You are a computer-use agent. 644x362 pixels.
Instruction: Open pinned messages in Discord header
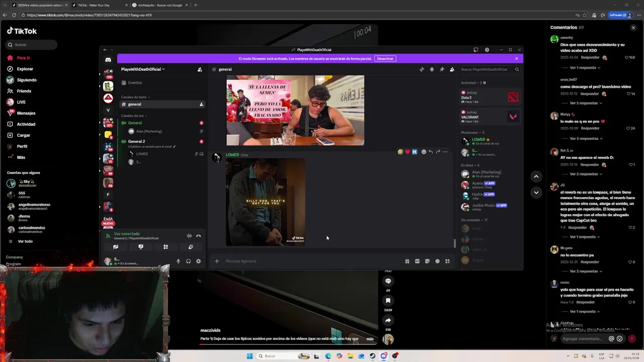442,69
